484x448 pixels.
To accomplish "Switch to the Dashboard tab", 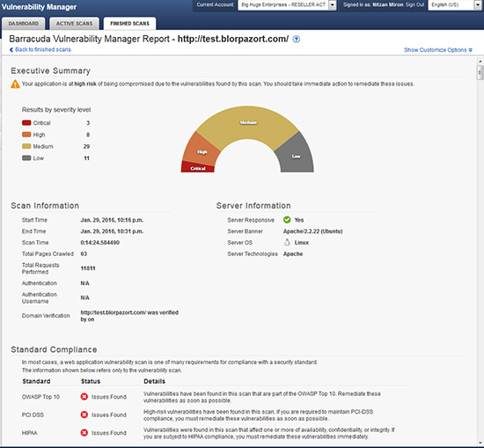I will (24, 24).
